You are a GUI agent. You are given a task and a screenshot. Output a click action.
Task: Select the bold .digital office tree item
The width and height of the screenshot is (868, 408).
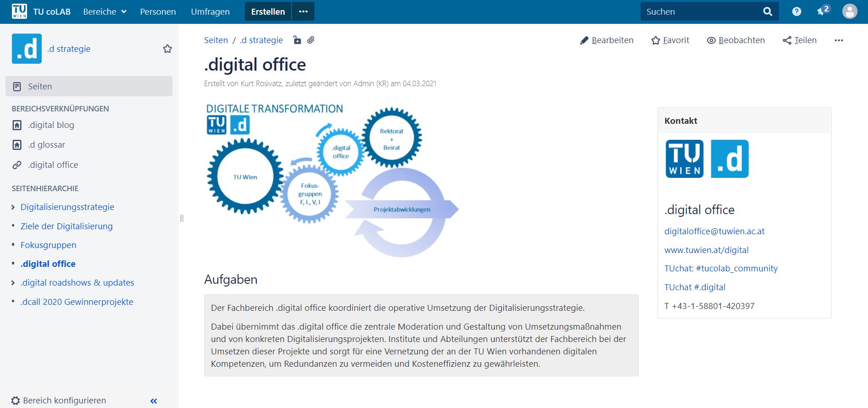48,264
